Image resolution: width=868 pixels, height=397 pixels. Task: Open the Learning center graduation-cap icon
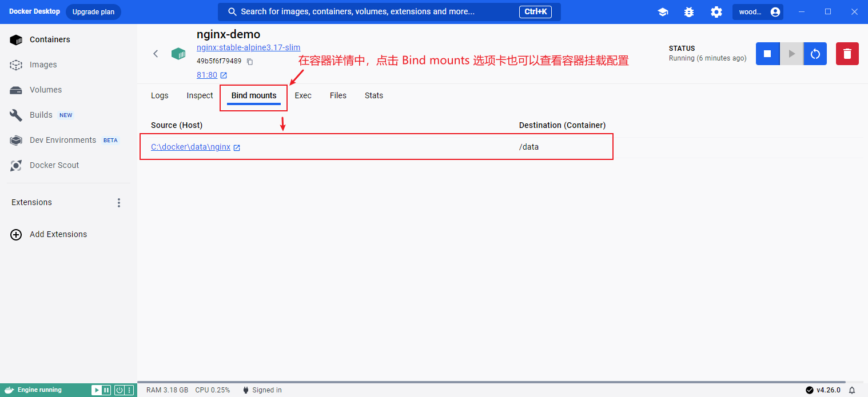coord(663,12)
